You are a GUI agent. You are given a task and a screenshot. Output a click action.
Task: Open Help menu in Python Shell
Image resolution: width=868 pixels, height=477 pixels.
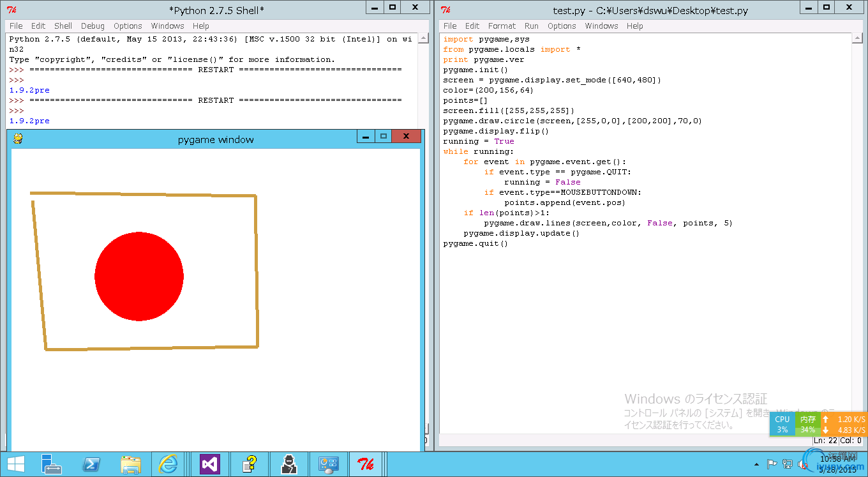click(200, 26)
